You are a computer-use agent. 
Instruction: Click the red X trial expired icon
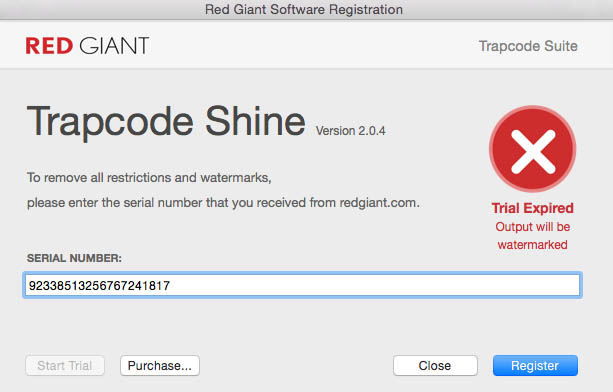(x=532, y=149)
